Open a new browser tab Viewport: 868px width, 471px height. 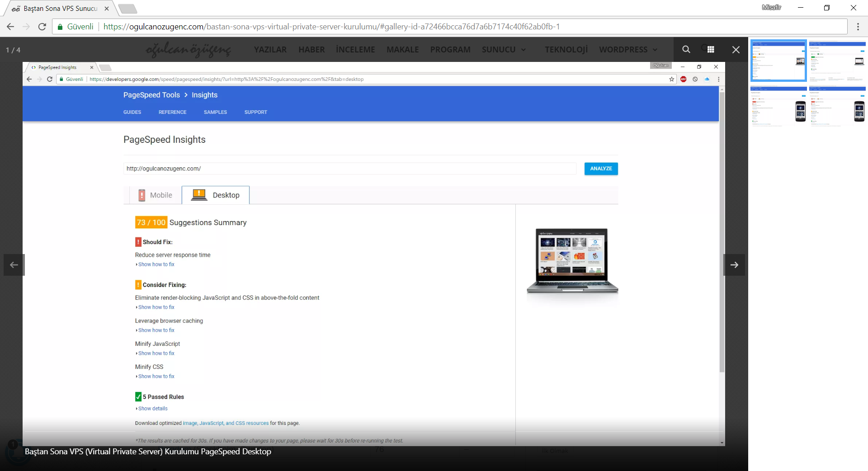point(128,9)
